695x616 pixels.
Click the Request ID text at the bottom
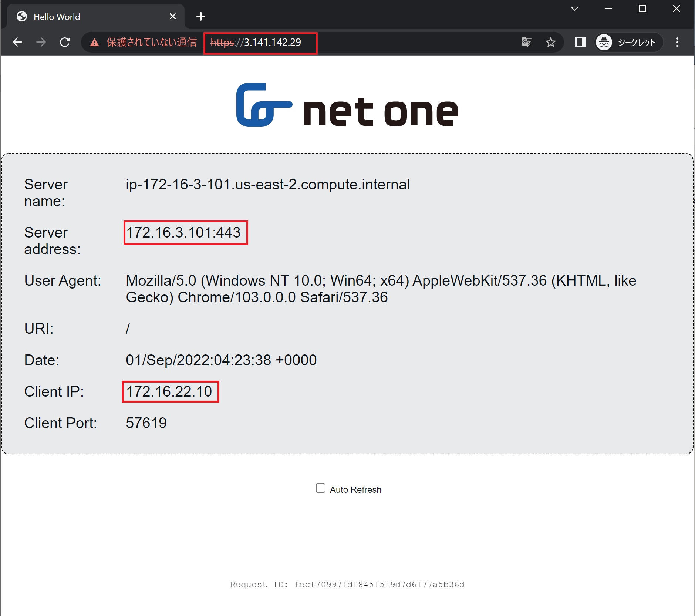tap(347, 585)
